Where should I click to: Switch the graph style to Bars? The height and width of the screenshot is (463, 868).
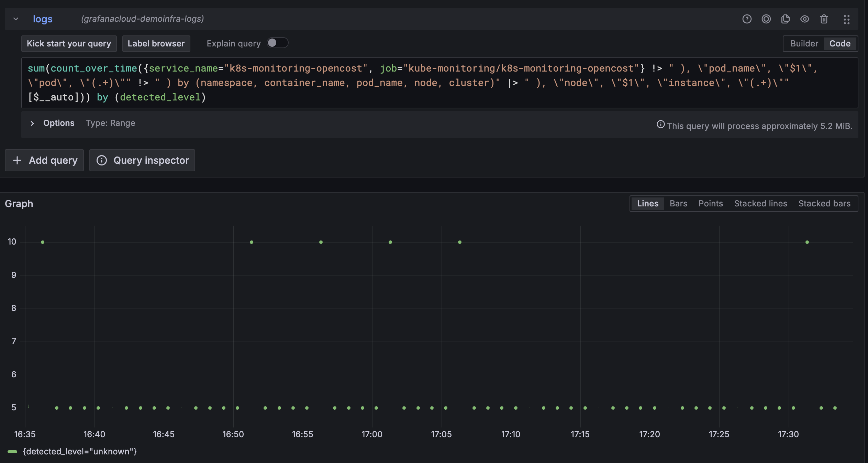point(678,203)
